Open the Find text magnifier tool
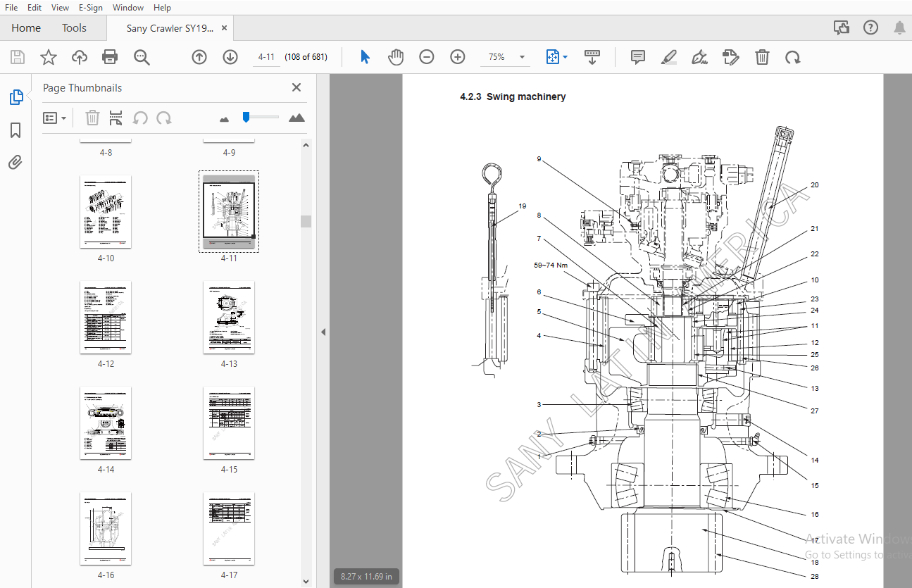 [142, 57]
